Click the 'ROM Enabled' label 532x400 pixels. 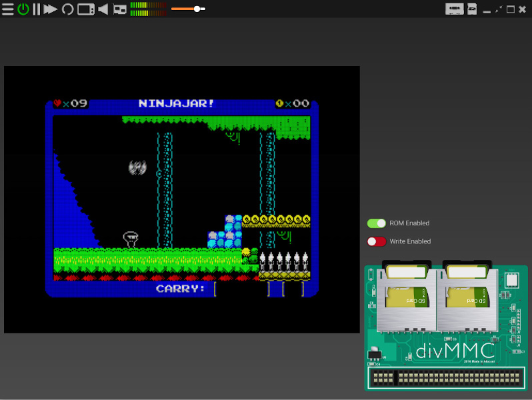tap(409, 223)
